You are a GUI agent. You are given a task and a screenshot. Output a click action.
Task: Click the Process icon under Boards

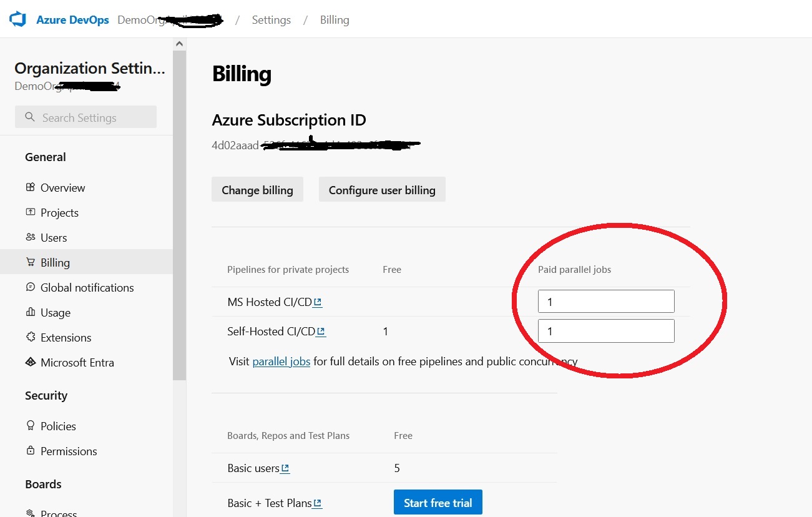[31, 513]
